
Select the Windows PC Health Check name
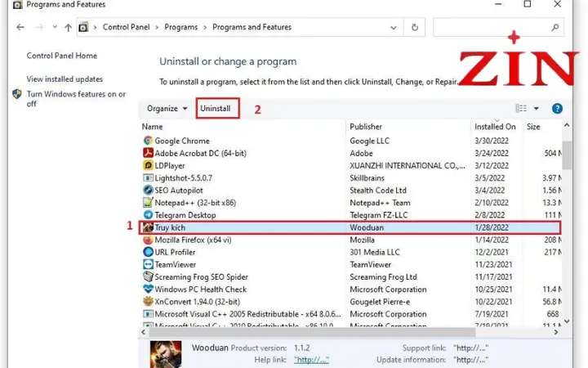click(201, 289)
